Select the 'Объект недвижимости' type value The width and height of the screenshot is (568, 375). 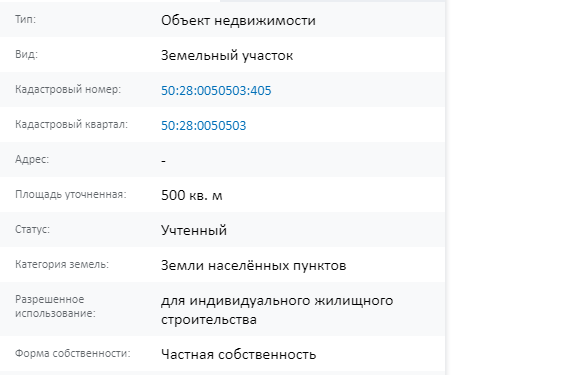(238, 21)
